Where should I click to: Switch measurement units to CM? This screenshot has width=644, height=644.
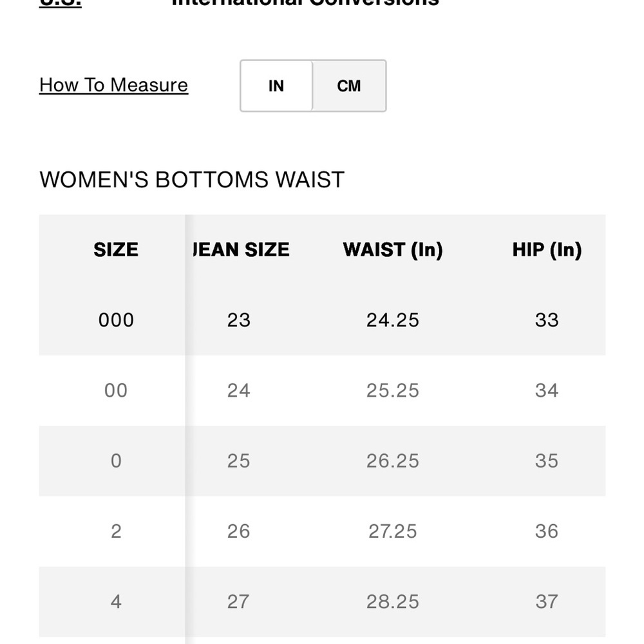click(x=349, y=86)
